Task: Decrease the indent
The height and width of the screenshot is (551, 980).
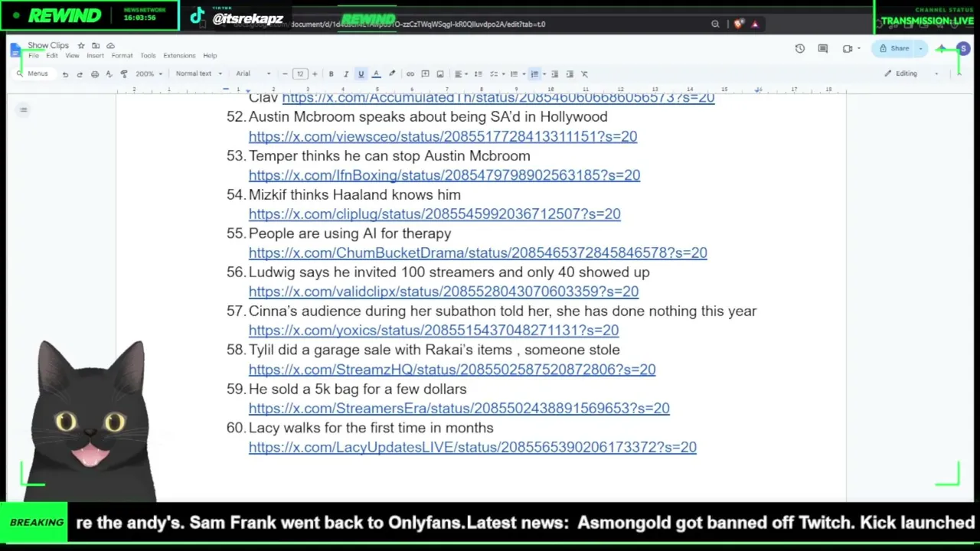Action: [555, 74]
